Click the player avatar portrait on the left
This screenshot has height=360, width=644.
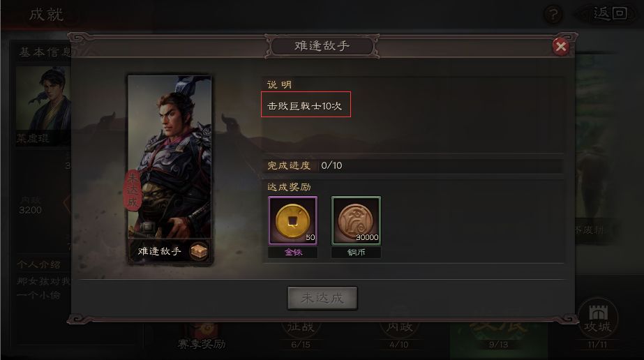pos(43,98)
